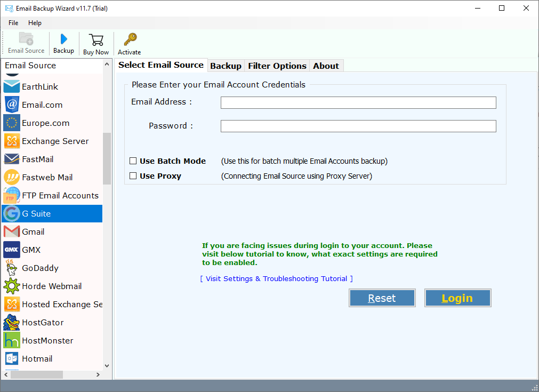Open the File menu
The height and width of the screenshot is (392, 539).
(x=13, y=23)
